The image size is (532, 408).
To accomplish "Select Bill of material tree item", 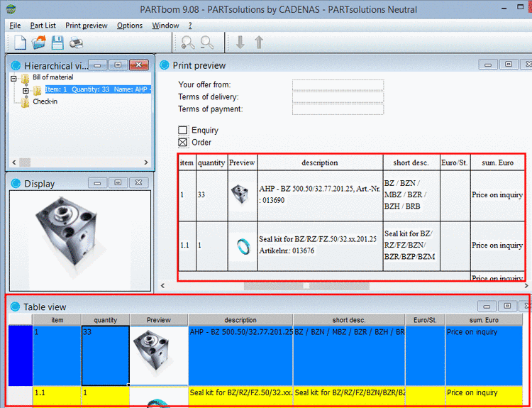I will click(x=53, y=77).
